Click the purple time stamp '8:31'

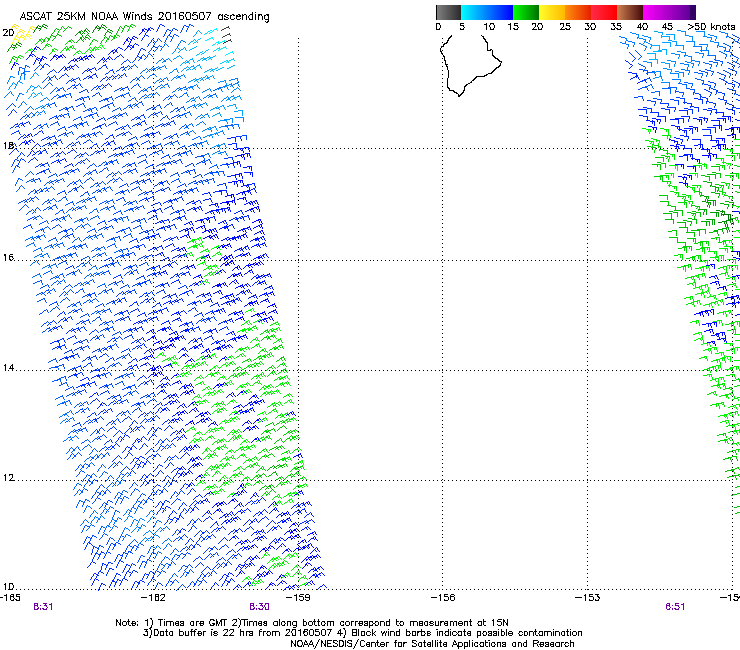tap(43, 607)
